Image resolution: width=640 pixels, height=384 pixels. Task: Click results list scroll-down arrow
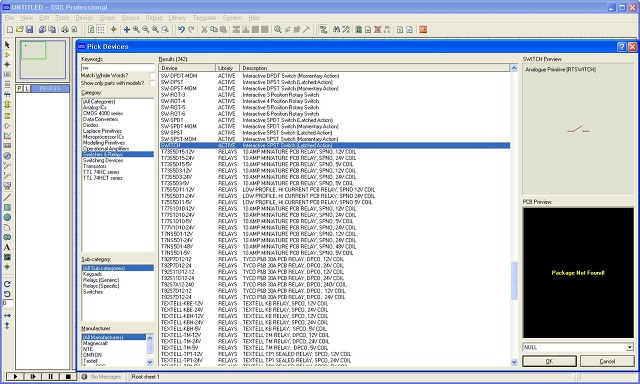tap(514, 362)
